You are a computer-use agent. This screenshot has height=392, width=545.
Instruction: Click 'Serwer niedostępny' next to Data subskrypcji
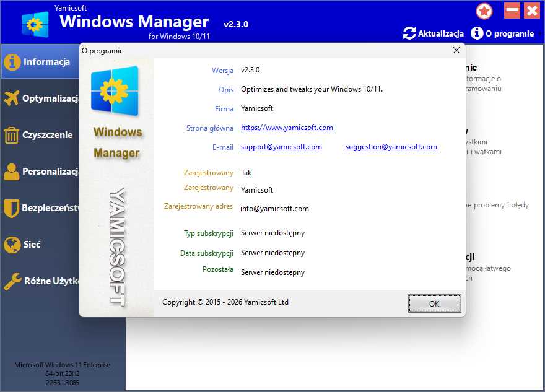click(272, 253)
